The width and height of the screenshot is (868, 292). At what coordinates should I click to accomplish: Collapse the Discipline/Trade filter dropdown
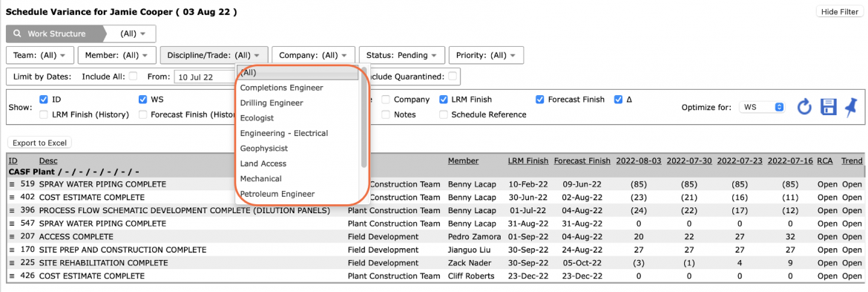[214, 56]
